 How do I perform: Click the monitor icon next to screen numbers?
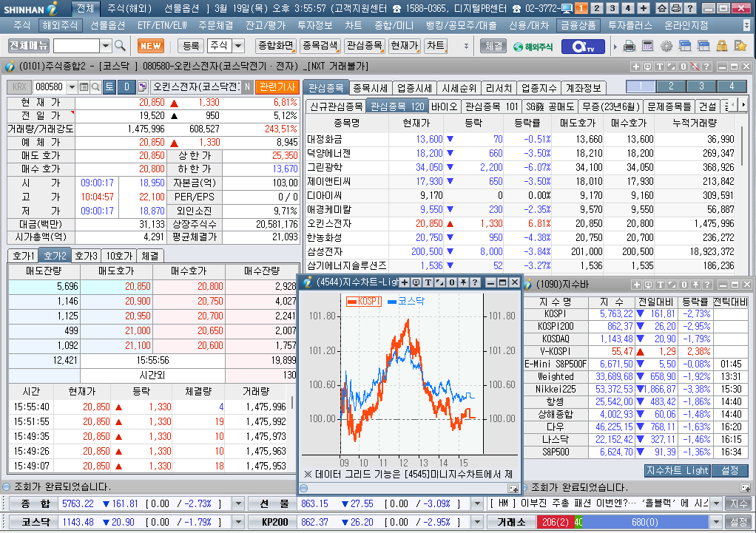coord(567,8)
